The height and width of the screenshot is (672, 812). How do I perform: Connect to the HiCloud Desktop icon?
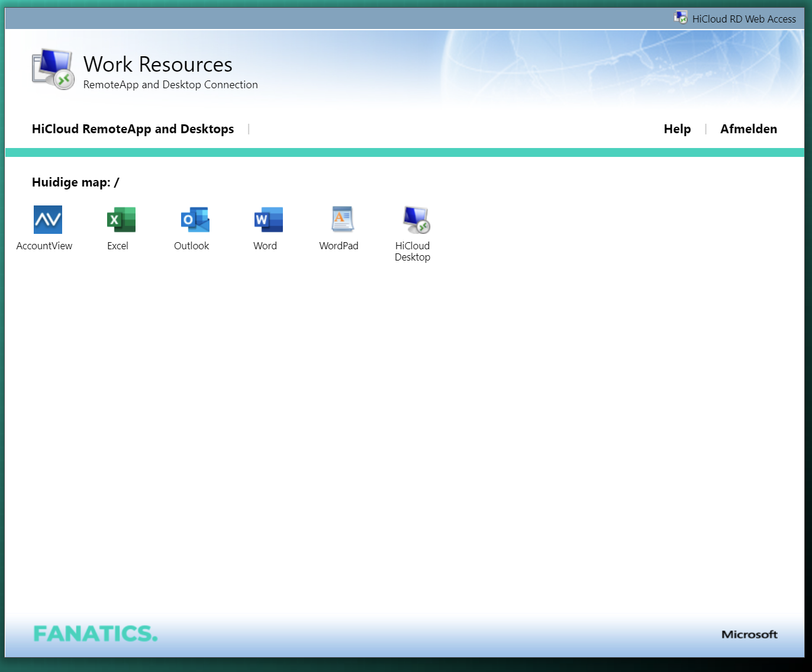point(416,220)
